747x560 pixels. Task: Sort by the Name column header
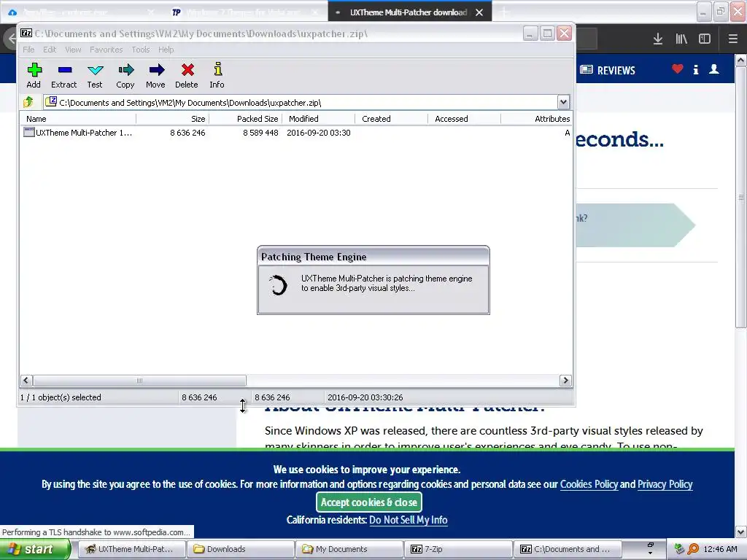tap(78, 119)
